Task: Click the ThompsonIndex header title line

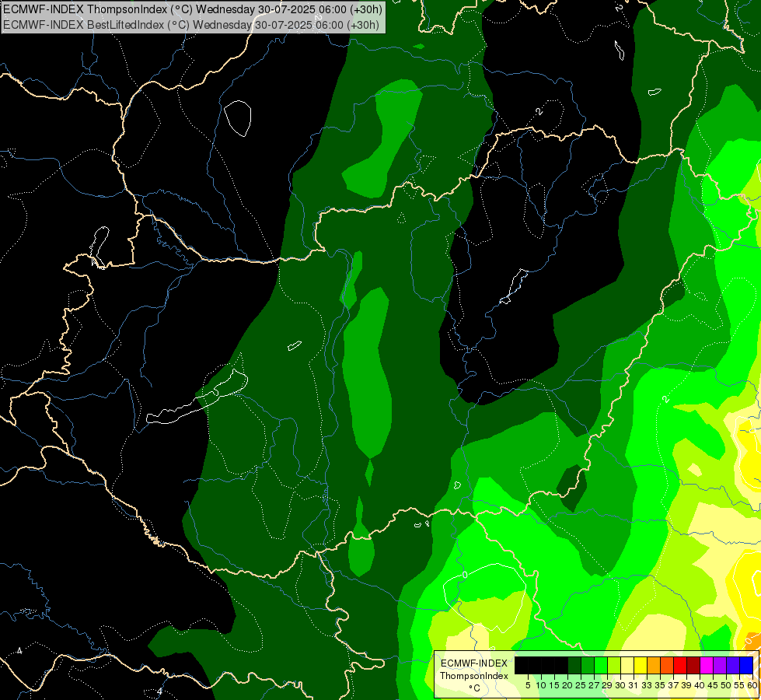Action: click(x=193, y=9)
